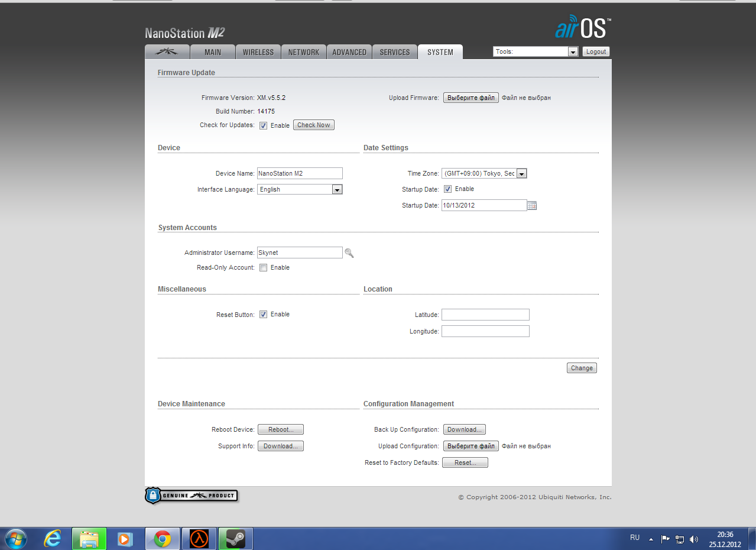Click the key icon to change password

pyautogui.click(x=349, y=253)
